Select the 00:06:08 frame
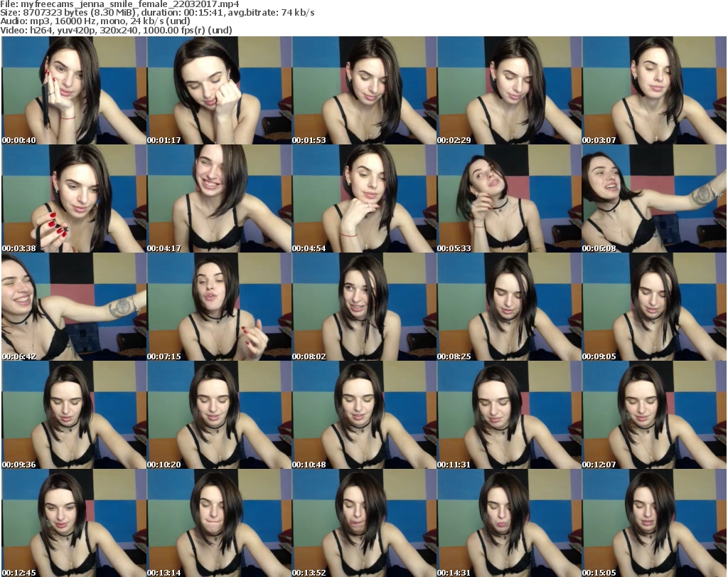This screenshot has height=577, width=728. click(654, 198)
